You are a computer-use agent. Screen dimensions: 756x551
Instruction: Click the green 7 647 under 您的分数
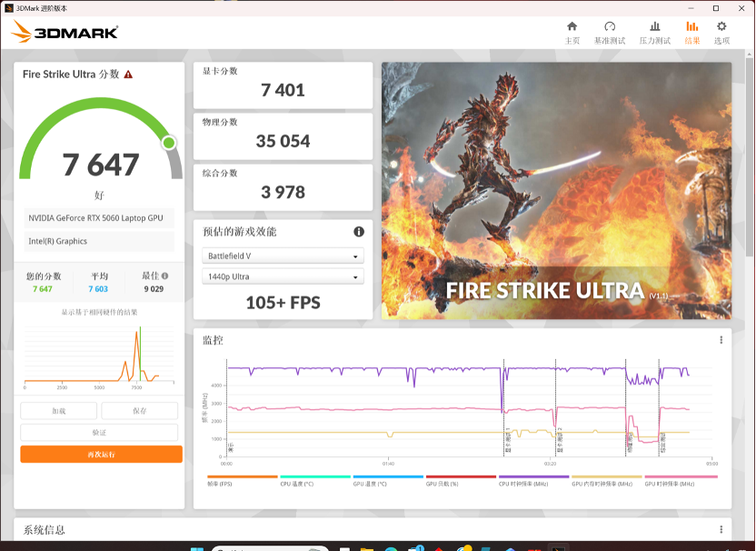[43, 288]
